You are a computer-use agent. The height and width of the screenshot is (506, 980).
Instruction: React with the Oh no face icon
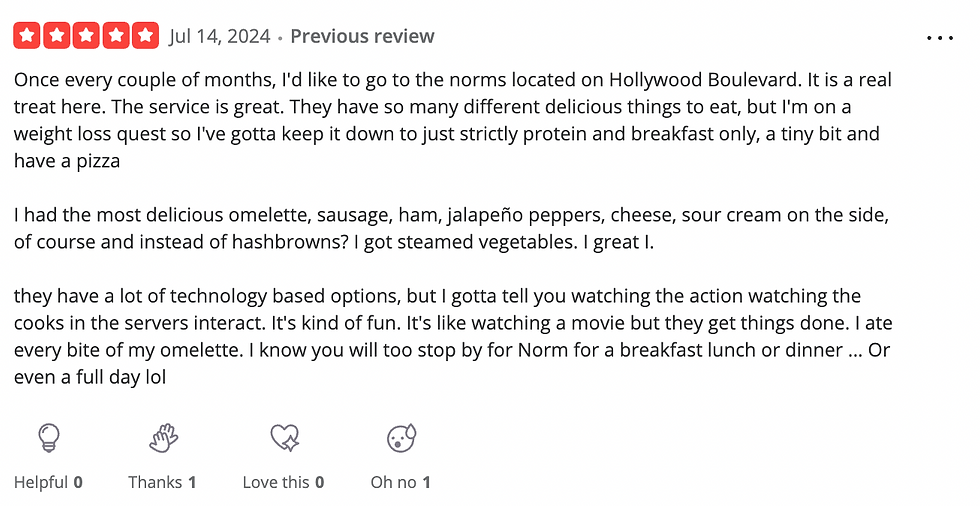click(401, 437)
